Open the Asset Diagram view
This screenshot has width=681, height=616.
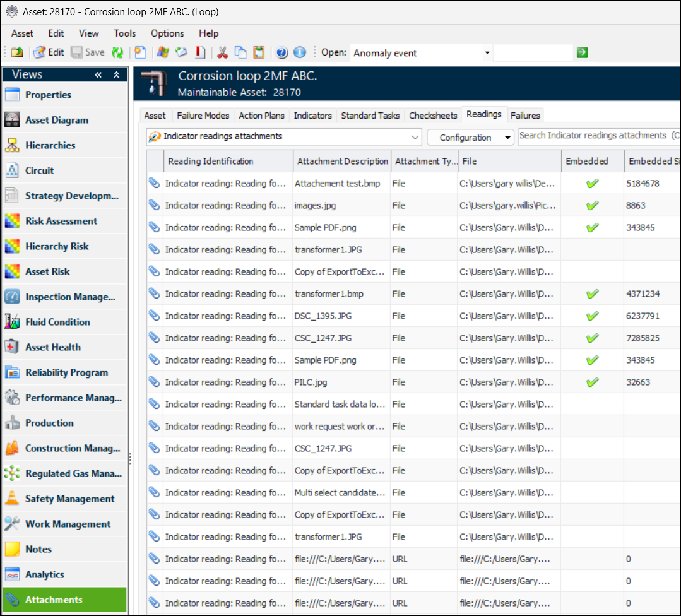[x=57, y=120]
